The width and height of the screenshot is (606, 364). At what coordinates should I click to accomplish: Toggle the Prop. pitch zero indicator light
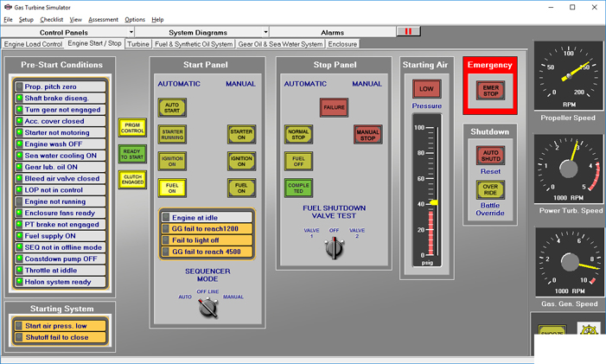(19, 86)
